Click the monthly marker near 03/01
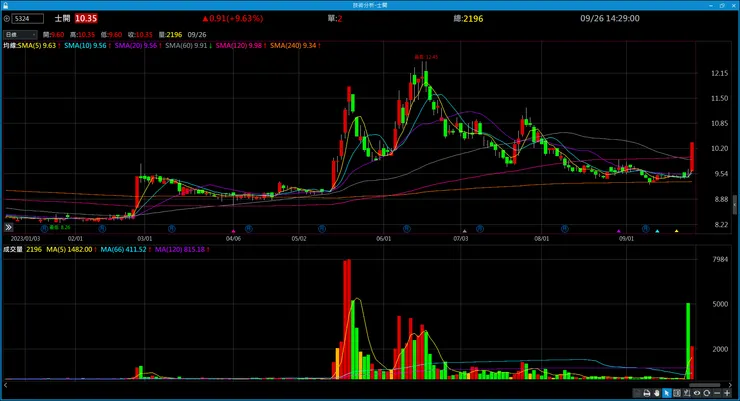This screenshot has height=401, width=740. pyautogui.click(x=172, y=229)
